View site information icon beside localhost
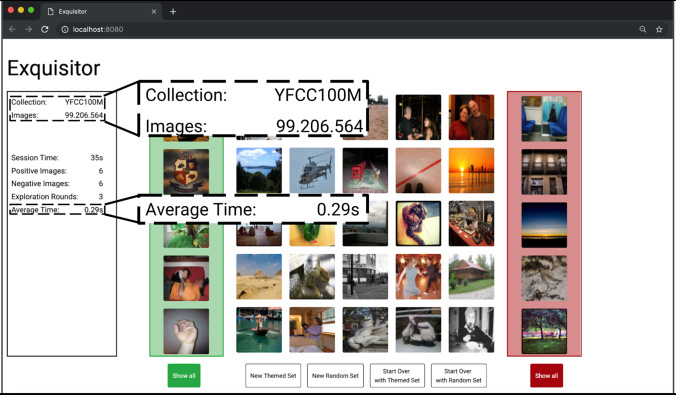Image resolution: width=676 pixels, height=395 pixels. pyautogui.click(x=65, y=29)
